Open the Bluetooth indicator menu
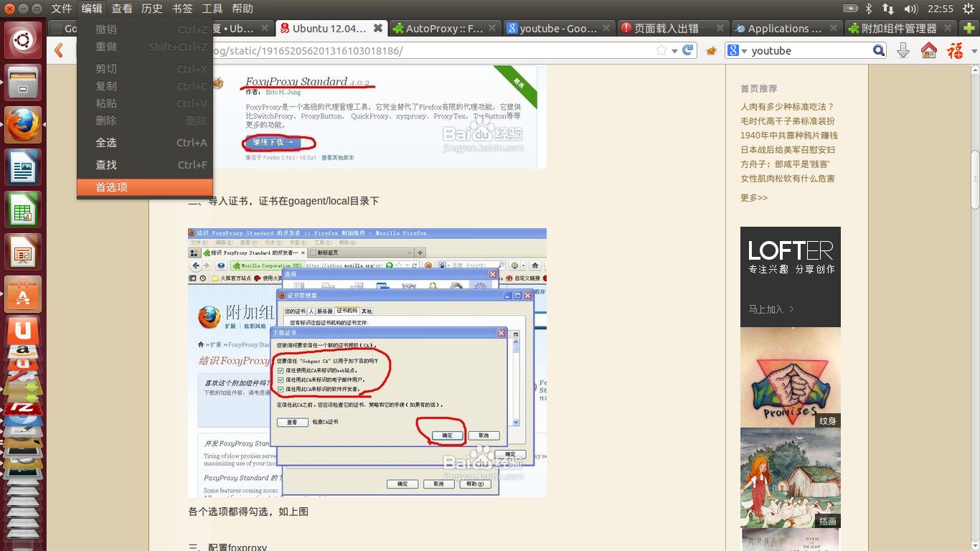This screenshot has width=980, height=551. [868, 9]
